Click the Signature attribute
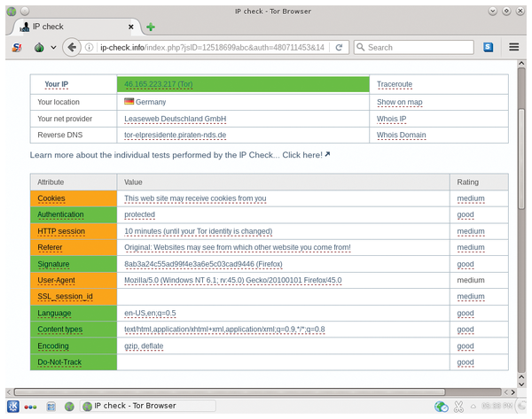 53,264
